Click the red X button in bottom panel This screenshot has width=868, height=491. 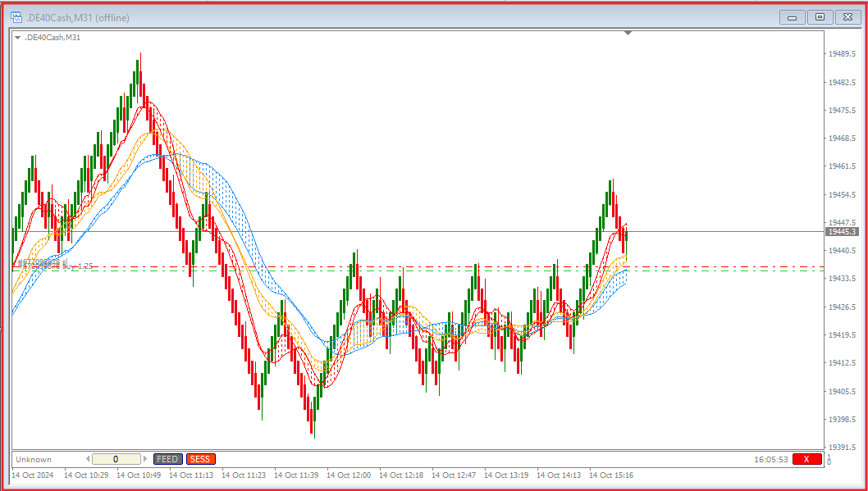click(806, 459)
